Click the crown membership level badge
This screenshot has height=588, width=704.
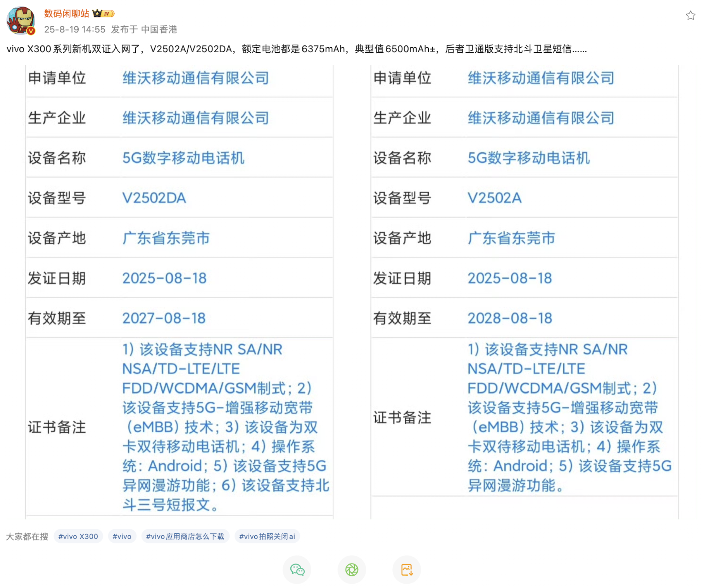[104, 14]
